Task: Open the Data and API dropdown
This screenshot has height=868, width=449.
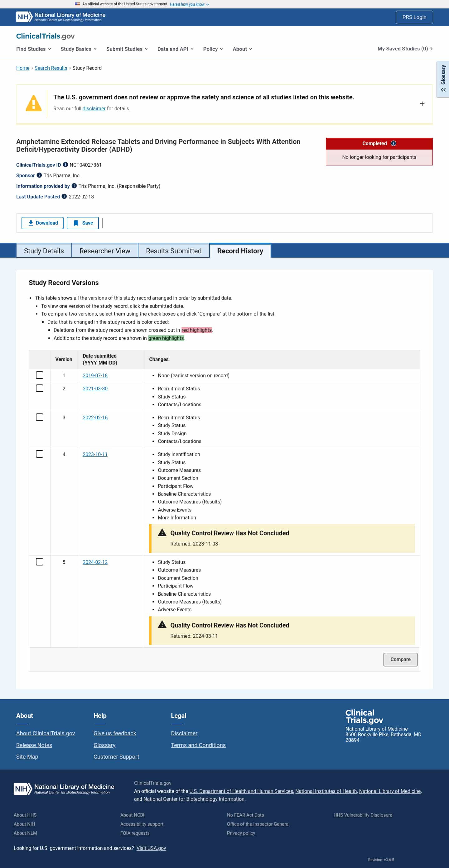Action: pyautogui.click(x=176, y=49)
